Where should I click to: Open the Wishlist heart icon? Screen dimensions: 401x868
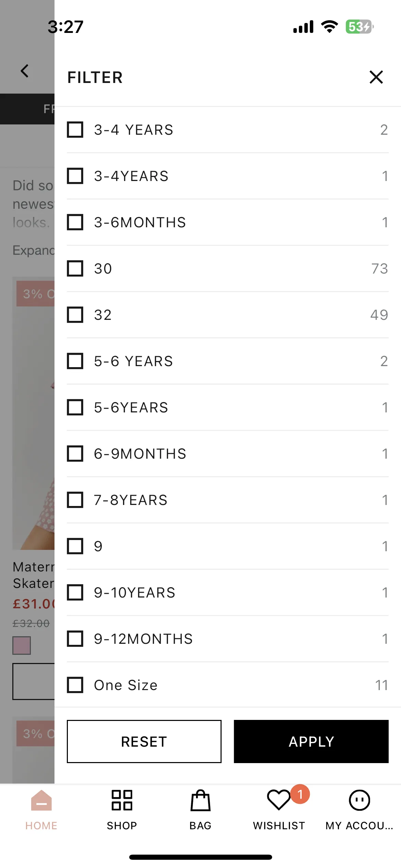click(279, 800)
